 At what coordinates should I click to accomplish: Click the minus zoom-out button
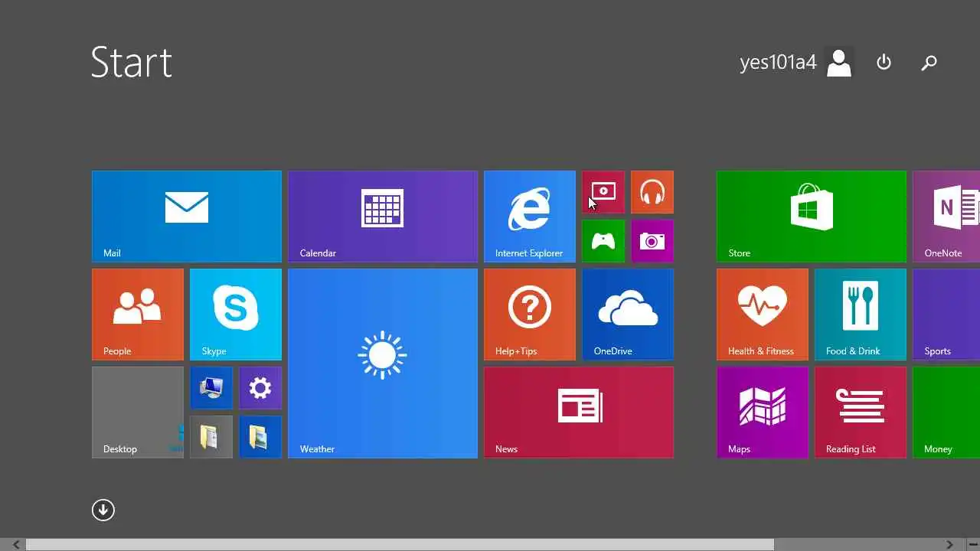tap(972, 545)
